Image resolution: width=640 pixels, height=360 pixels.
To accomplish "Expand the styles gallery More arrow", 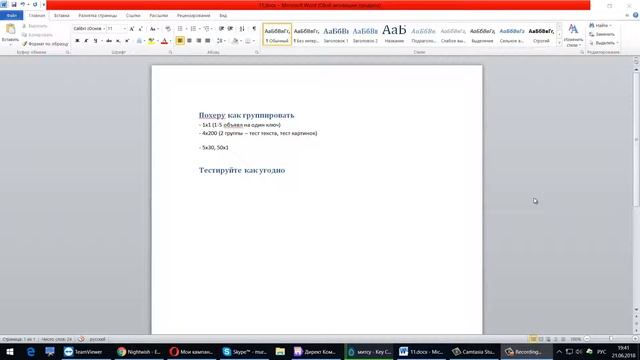I will click(x=559, y=42).
